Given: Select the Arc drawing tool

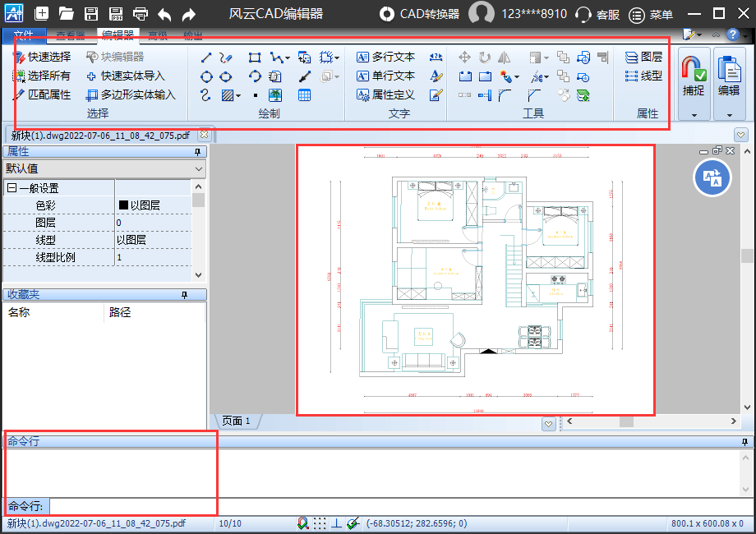Looking at the screenshot, I should coord(255,76).
